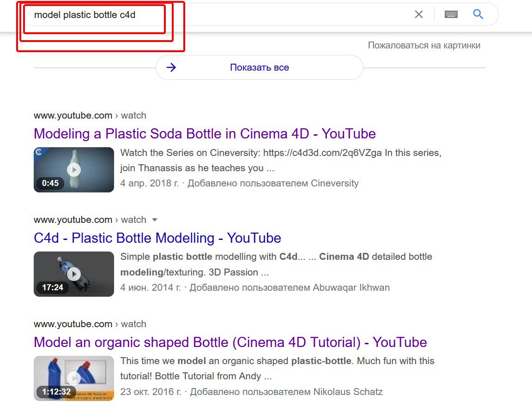Clear the search query with the X icon
The width and height of the screenshot is (532, 419).
click(419, 15)
